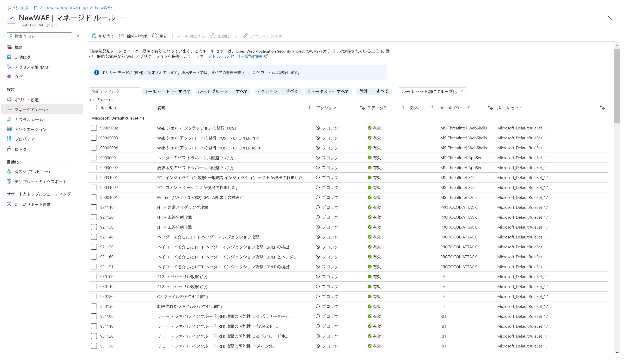Toggle select-all rules checkbox in header
625x364 pixels.
point(94,108)
